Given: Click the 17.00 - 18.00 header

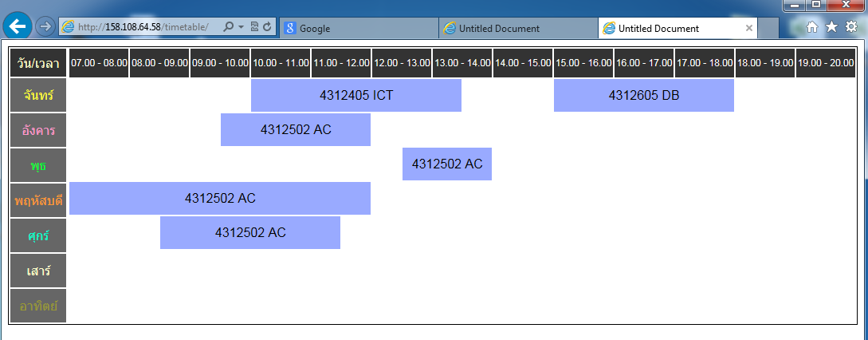Looking at the screenshot, I should coord(705,63).
